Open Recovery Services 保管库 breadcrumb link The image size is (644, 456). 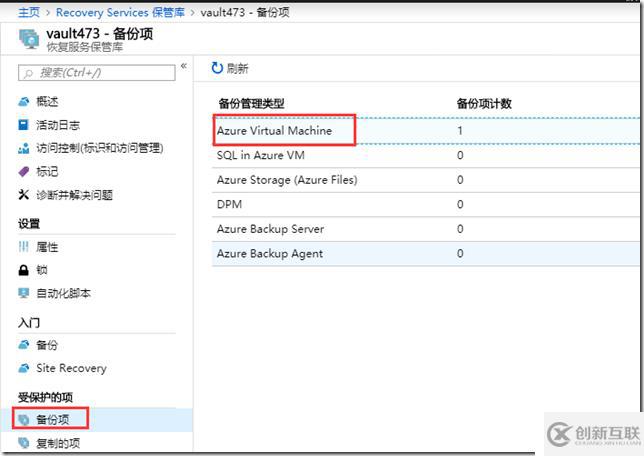tap(120, 12)
